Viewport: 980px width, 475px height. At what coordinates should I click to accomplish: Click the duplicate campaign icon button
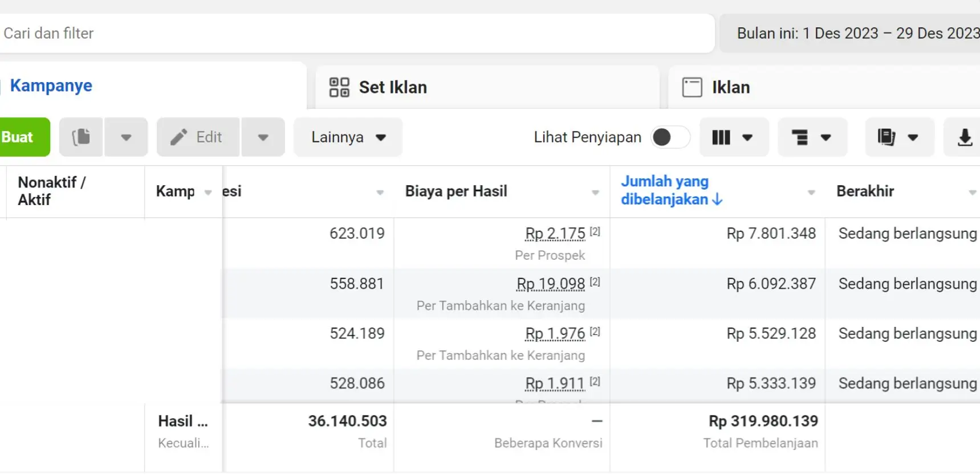81,137
